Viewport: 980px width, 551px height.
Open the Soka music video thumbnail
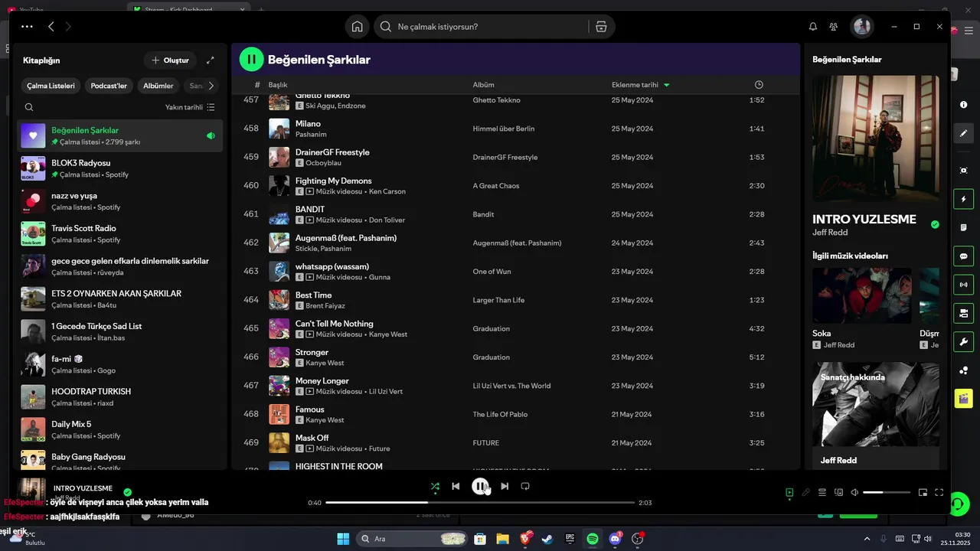862,295
